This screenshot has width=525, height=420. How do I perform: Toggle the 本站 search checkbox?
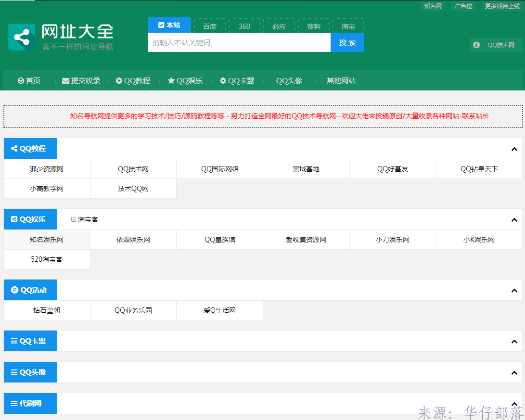point(161,25)
